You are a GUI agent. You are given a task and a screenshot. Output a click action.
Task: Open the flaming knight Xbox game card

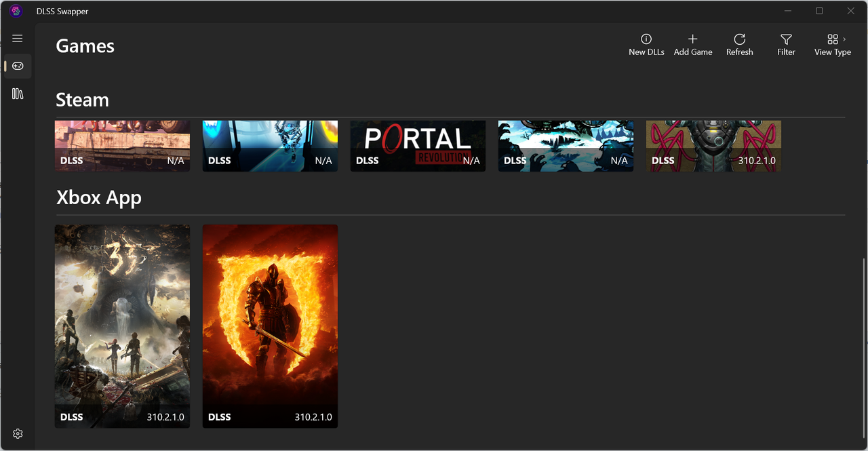(x=270, y=326)
